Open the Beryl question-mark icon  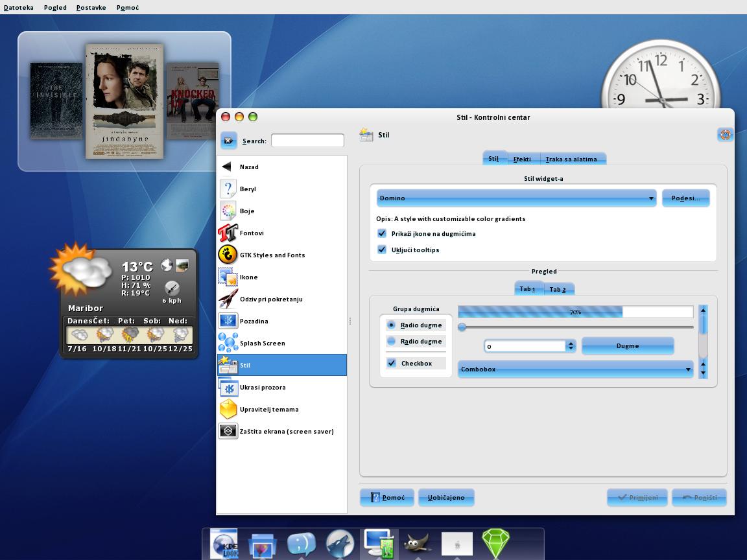coord(228,189)
